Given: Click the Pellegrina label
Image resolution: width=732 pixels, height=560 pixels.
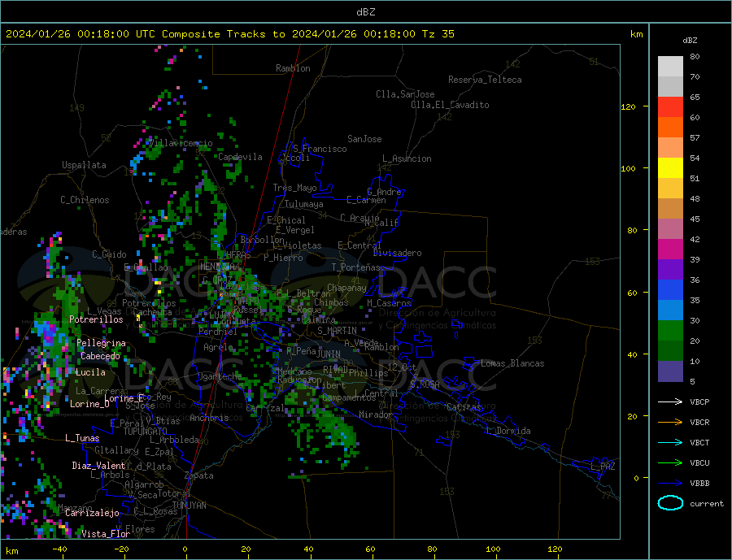Looking at the screenshot, I should (x=102, y=343).
